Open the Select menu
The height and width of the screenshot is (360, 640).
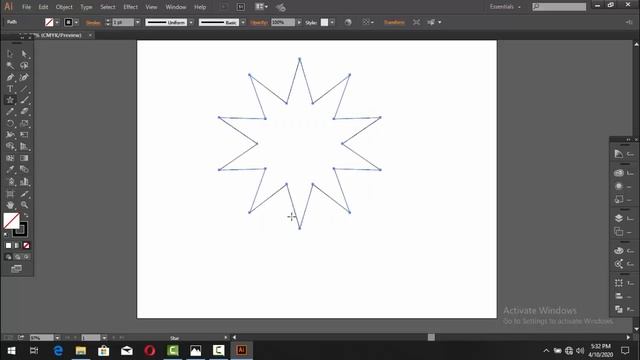coord(108,7)
